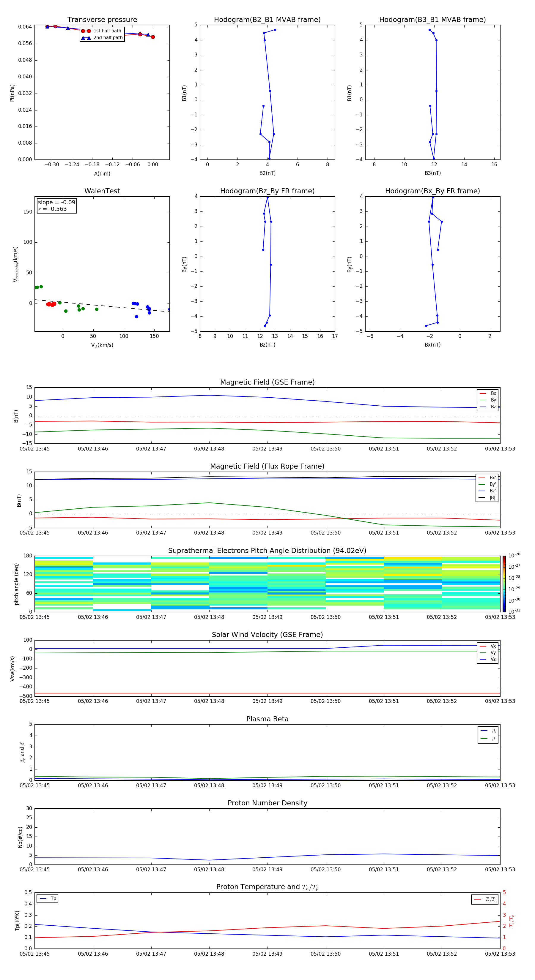Click the βp legend entry in Plasma Beta panel

click(488, 731)
